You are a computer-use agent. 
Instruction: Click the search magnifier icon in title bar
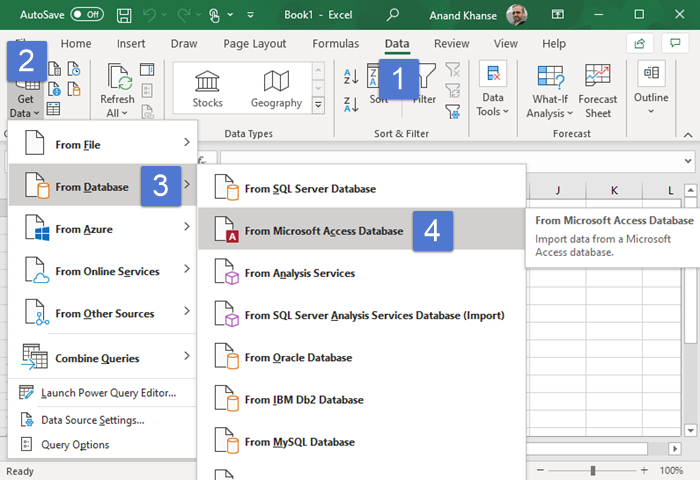(x=393, y=15)
